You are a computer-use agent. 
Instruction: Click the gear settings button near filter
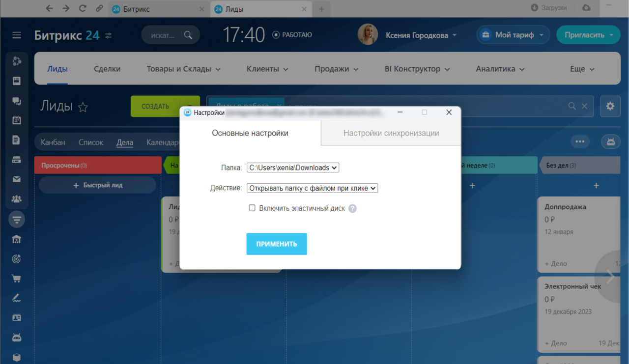coord(610,106)
